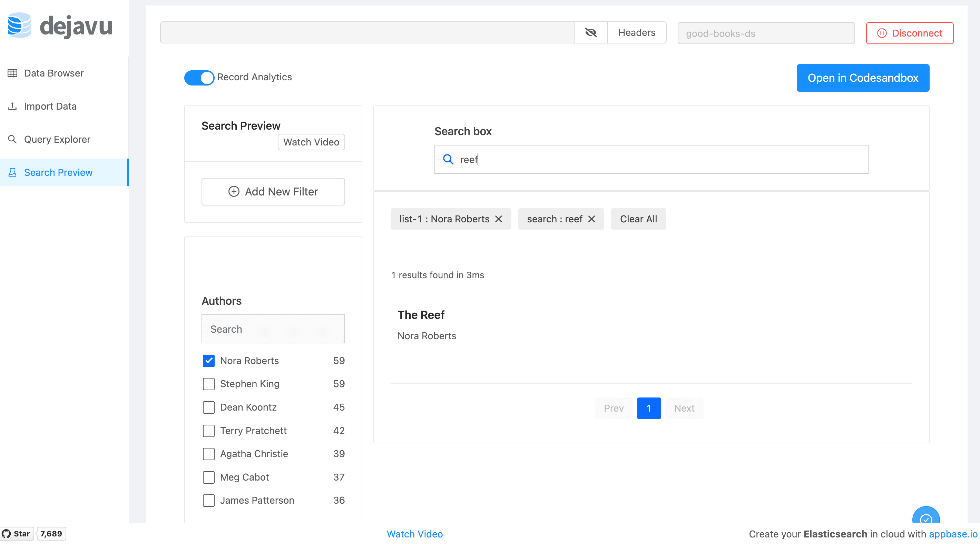
Task: Click Open in Codesandbox
Action: (x=863, y=78)
